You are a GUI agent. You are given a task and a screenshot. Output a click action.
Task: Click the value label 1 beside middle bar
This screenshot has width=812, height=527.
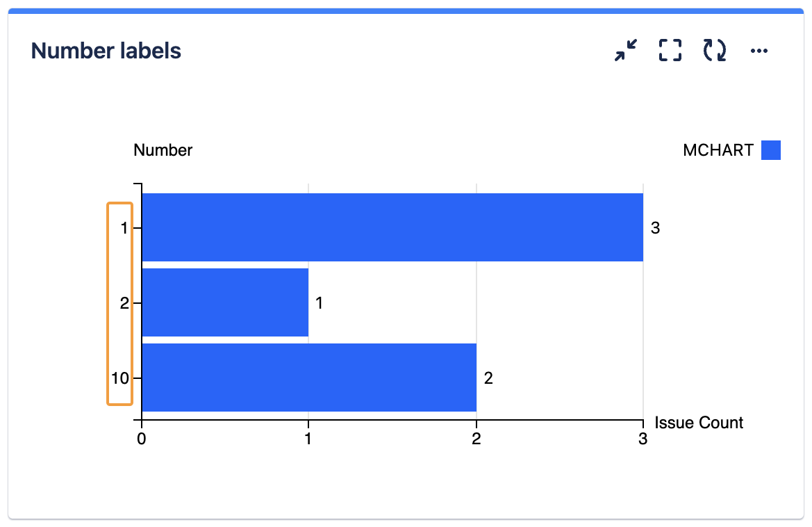click(320, 302)
